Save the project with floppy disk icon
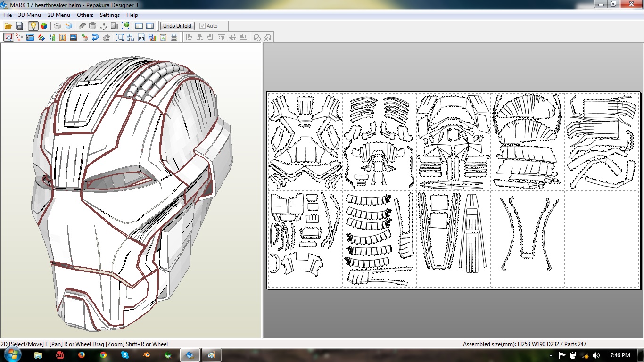The width and height of the screenshot is (644, 362). point(19,26)
